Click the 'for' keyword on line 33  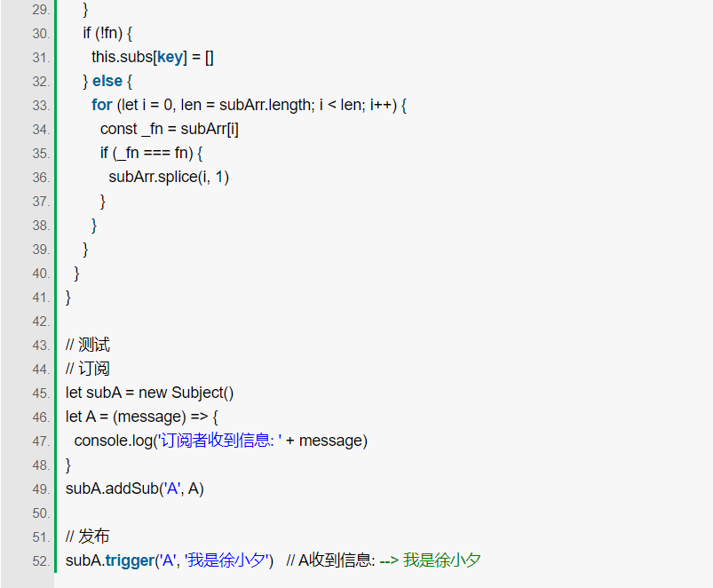(x=102, y=105)
